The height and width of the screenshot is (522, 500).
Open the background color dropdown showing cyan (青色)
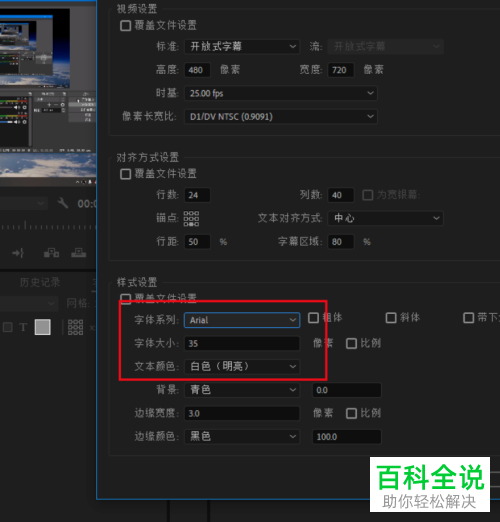click(x=242, y=390)
